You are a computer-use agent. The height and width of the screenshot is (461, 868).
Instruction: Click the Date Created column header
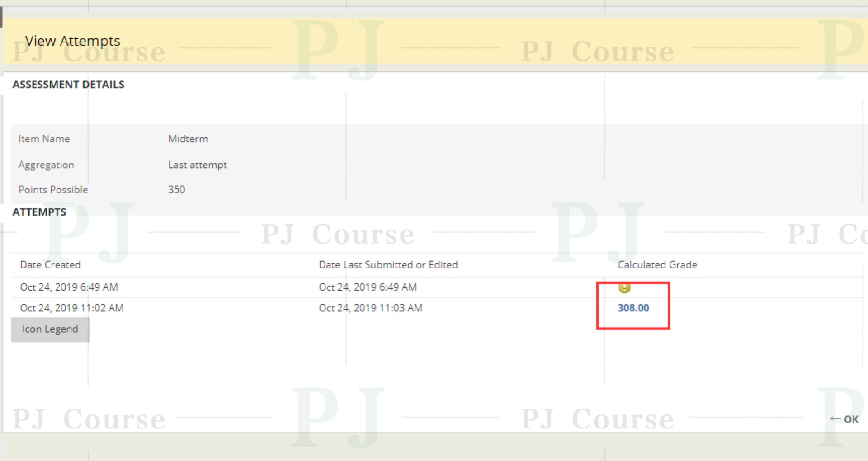pyautogui.click(x=50, y=265)
